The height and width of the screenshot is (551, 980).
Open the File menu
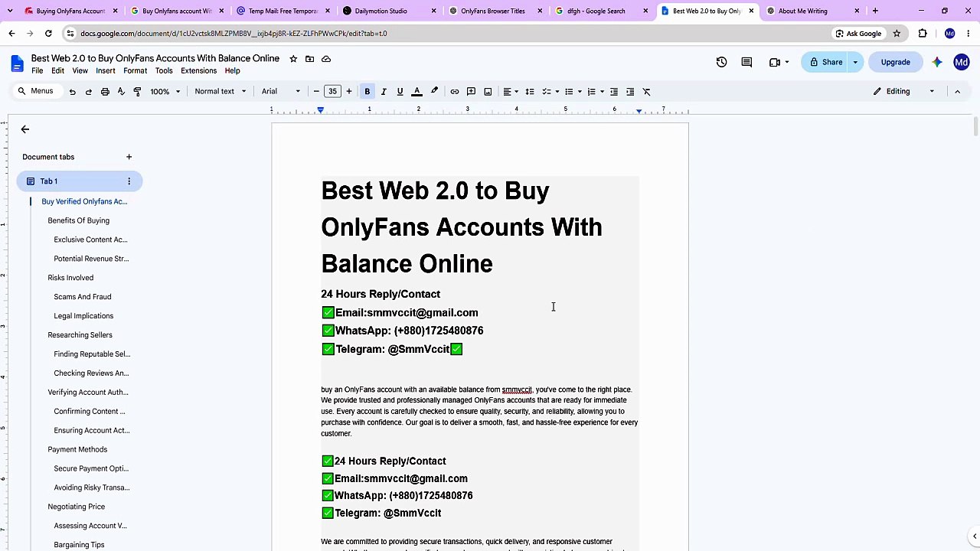coord(37,71)
